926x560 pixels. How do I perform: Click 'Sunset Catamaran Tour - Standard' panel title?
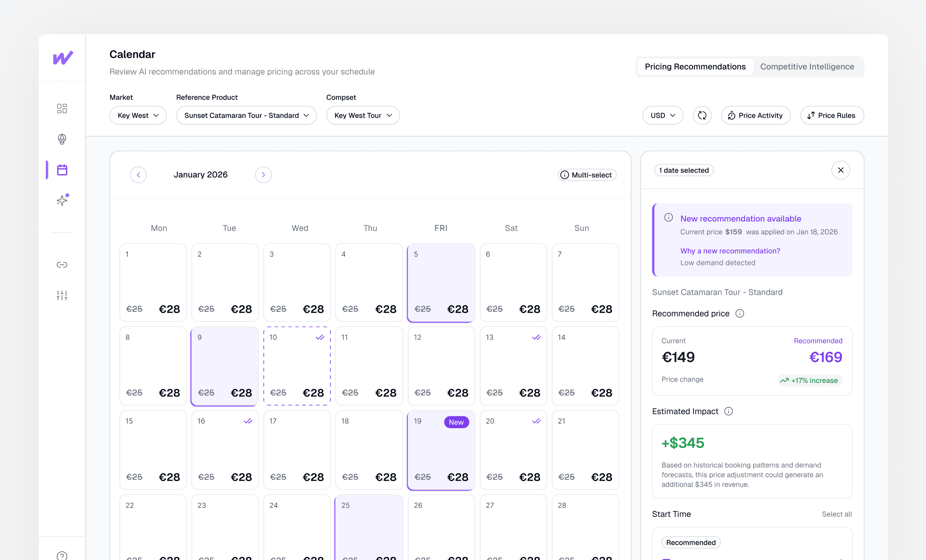(x=717, y=292)
